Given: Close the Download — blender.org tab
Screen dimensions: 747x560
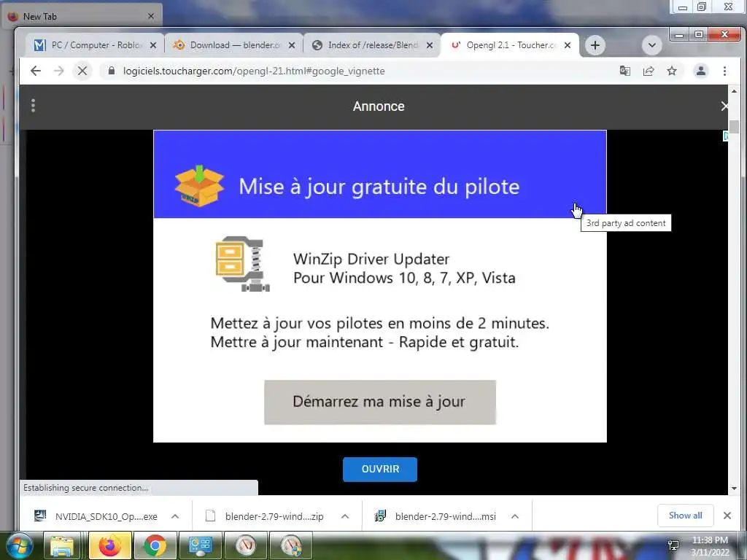Looking at the screenshot, I should 292,45.
